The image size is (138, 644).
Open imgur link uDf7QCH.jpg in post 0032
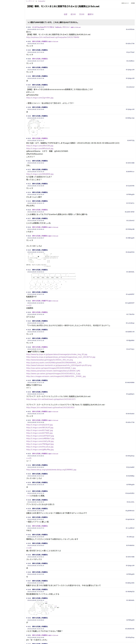point(40,436)
